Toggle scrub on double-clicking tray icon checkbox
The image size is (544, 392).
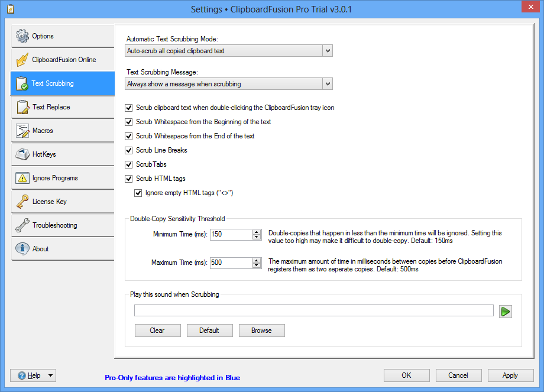(129, 108)
